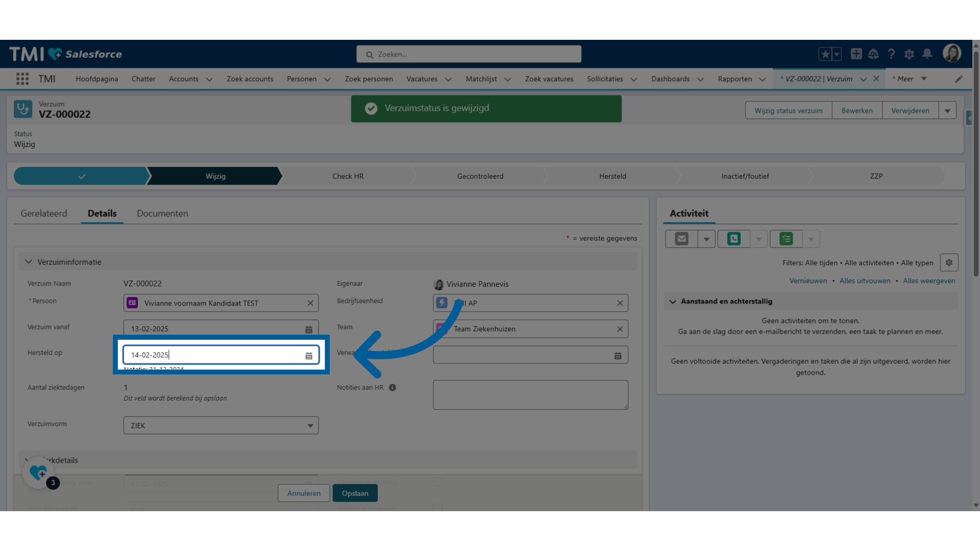Click the calendar icon next to Verzuim vanaf
The image size is (980, 551).
309,329
